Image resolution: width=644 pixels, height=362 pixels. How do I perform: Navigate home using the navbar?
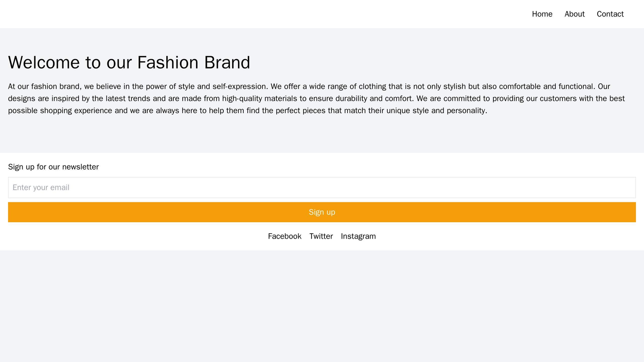coord(542,14)
